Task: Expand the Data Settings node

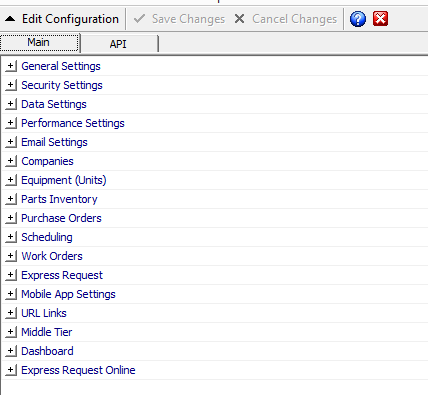Action: click(11, 104)
